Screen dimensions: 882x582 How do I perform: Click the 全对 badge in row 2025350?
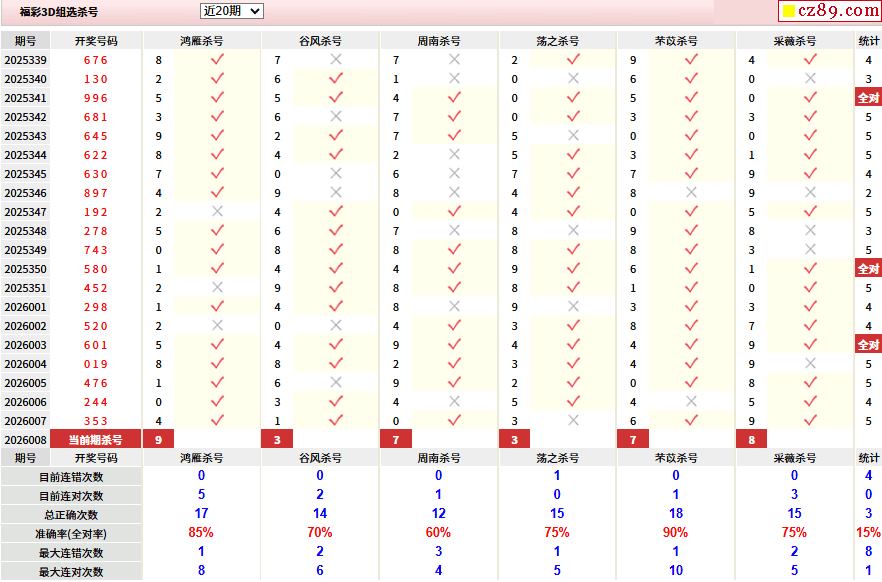coord(868,269)
